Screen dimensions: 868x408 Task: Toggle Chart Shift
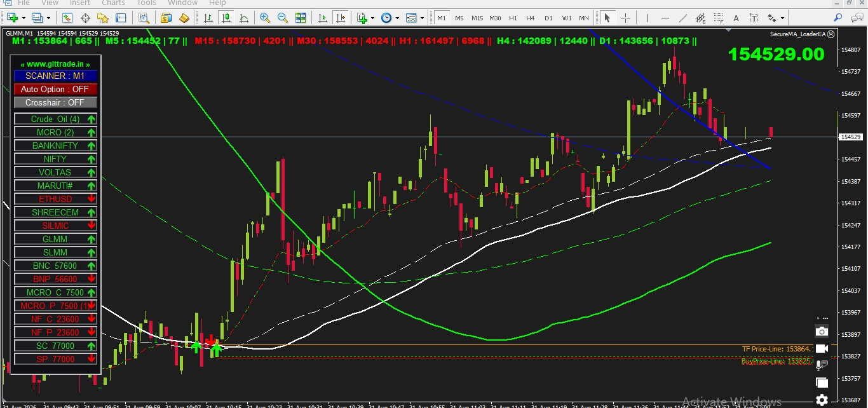pos(341,18)
